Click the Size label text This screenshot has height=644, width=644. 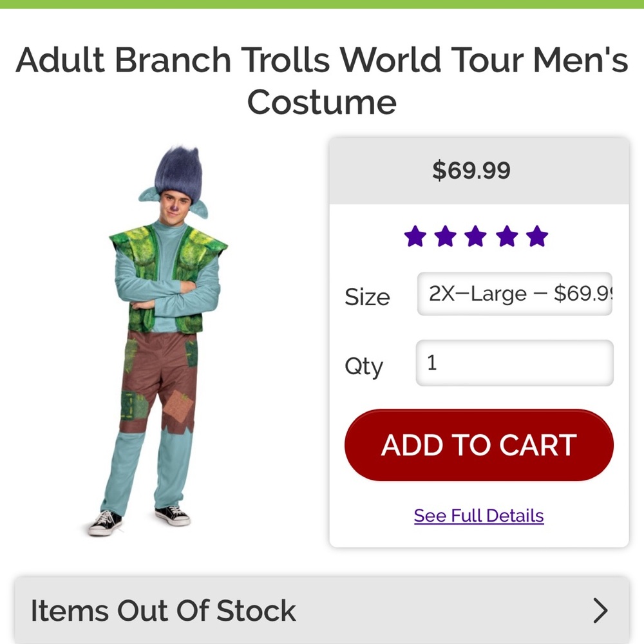coord(367,297)
